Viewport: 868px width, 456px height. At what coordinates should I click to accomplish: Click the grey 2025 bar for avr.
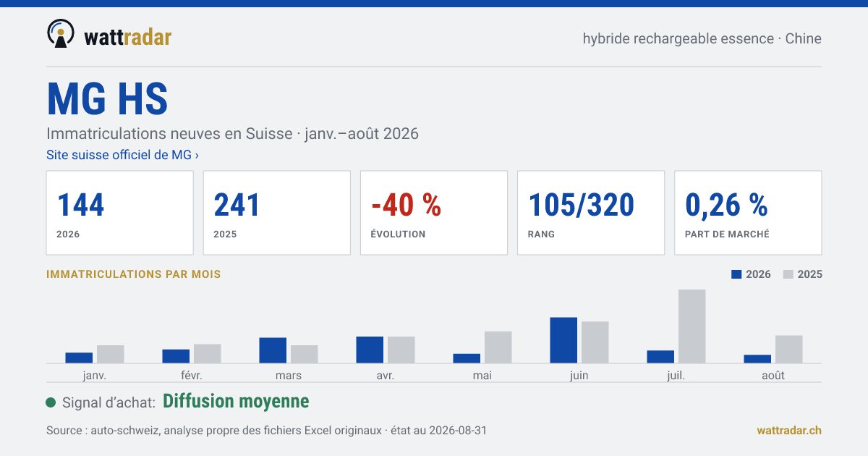[x=401, y=350]
